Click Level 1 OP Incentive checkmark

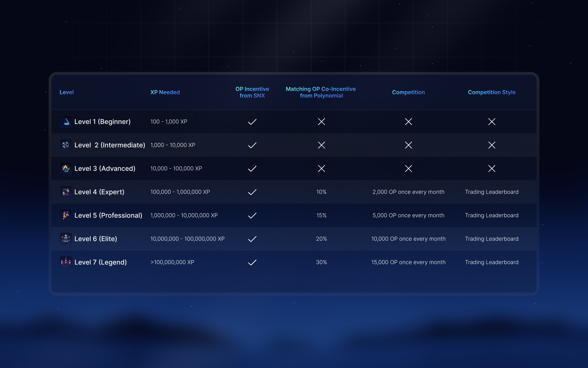(252, 122)
